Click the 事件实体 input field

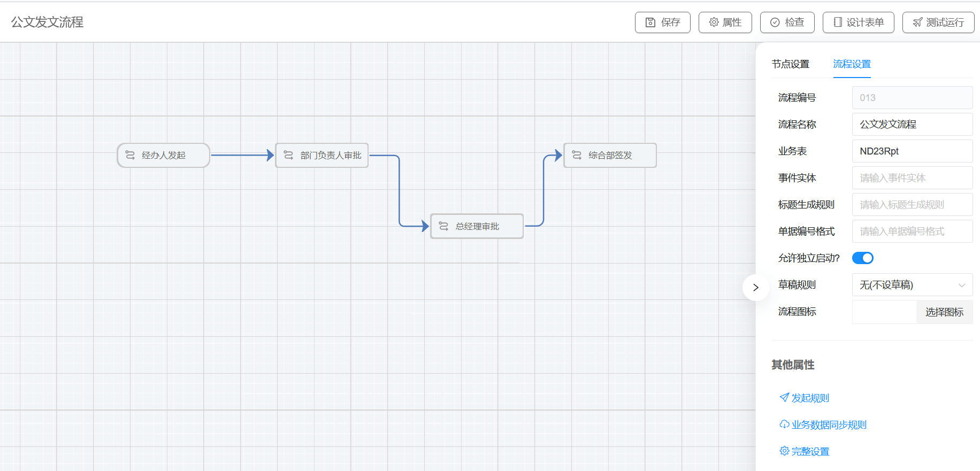point(912,178)
